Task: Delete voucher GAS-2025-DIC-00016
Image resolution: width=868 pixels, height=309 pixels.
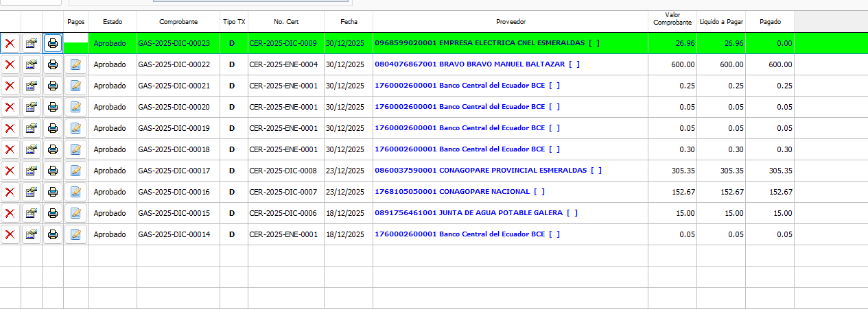Action: (10, 193)
